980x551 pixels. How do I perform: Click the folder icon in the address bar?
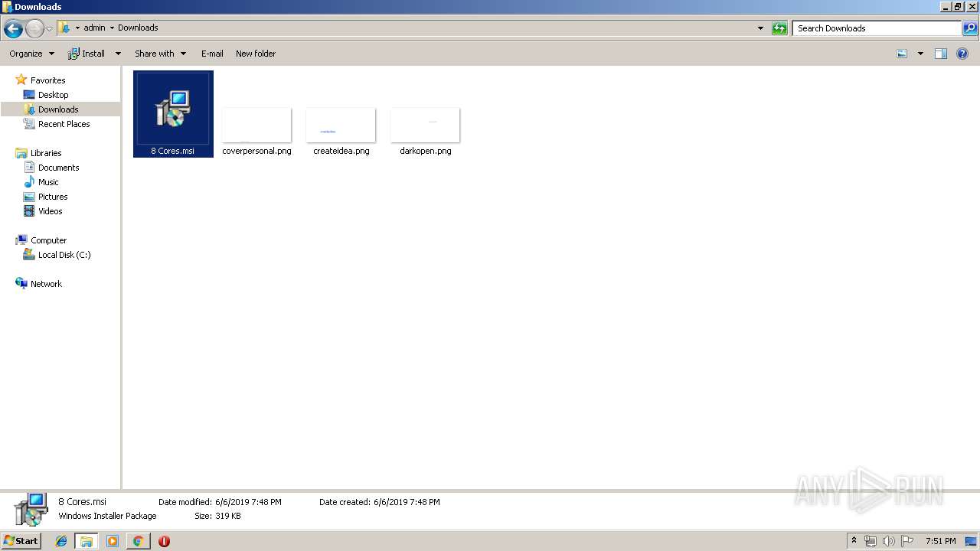coord(64,28)
